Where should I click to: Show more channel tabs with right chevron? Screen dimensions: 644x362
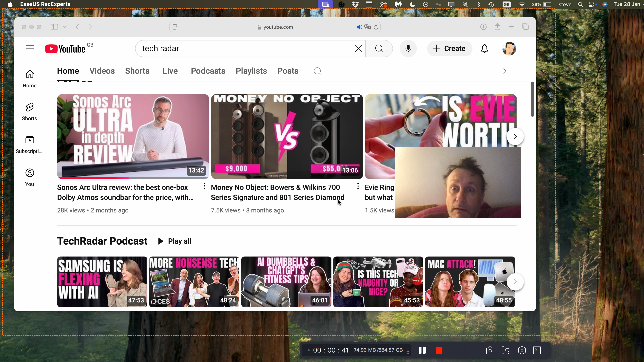click(x=505, y=71)
